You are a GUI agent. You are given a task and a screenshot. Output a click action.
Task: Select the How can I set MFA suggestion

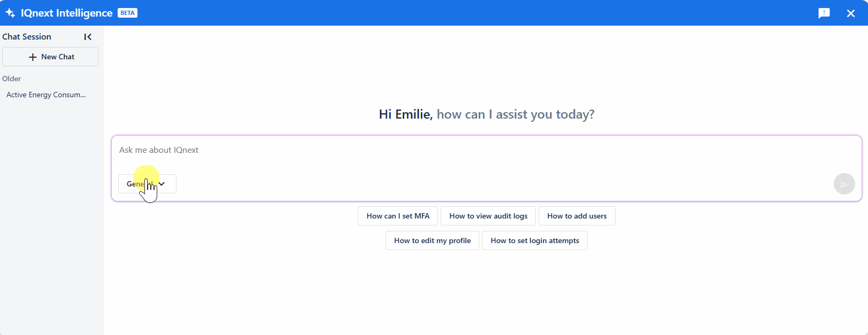[x=398, y=216]
